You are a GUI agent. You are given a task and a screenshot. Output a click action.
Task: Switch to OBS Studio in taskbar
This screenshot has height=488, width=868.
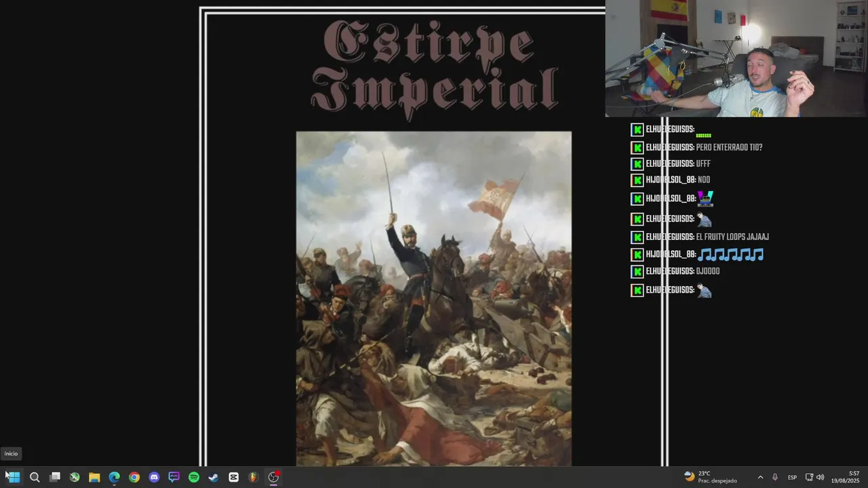point(273,477)
